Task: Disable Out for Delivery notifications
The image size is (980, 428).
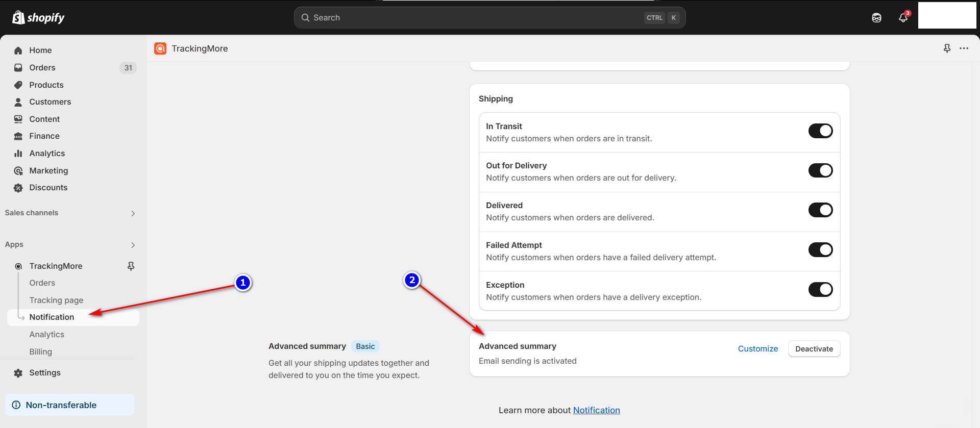Action: pos(820,170)
